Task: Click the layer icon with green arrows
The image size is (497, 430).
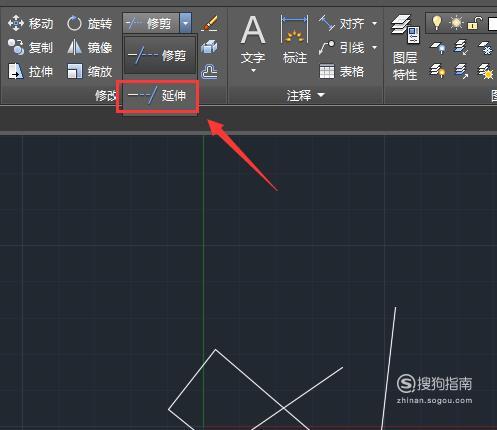Action: coord(461,48)
